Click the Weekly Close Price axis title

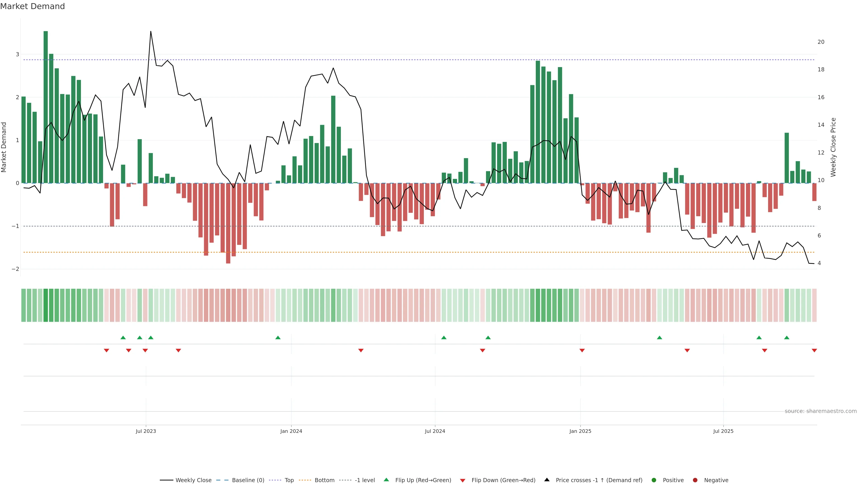coord(833,147)
